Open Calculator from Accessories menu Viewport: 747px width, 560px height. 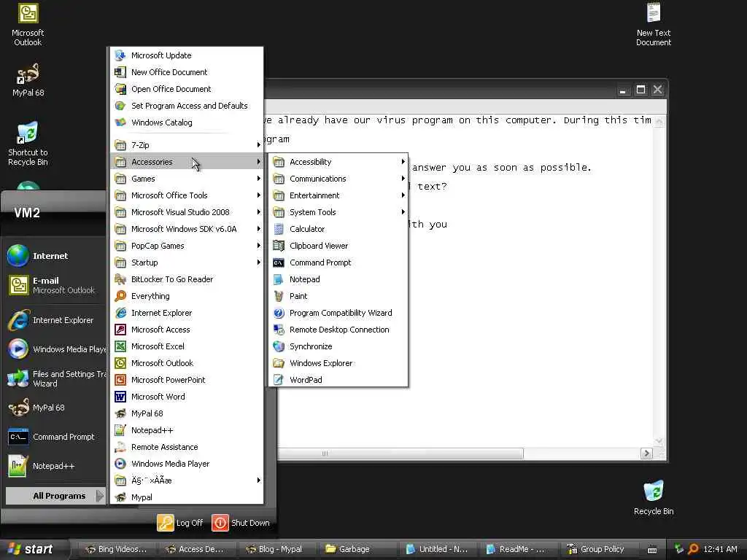[338, 229]
